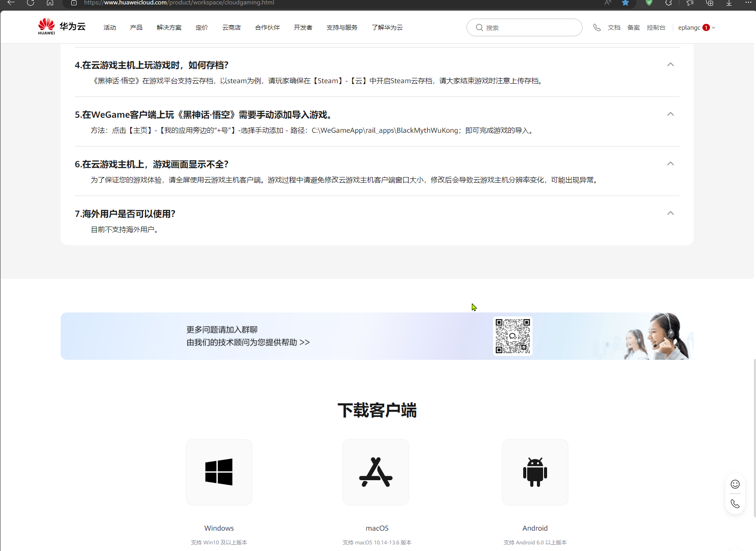Open the 合作伙伴 menu

(x=267, y=27)
